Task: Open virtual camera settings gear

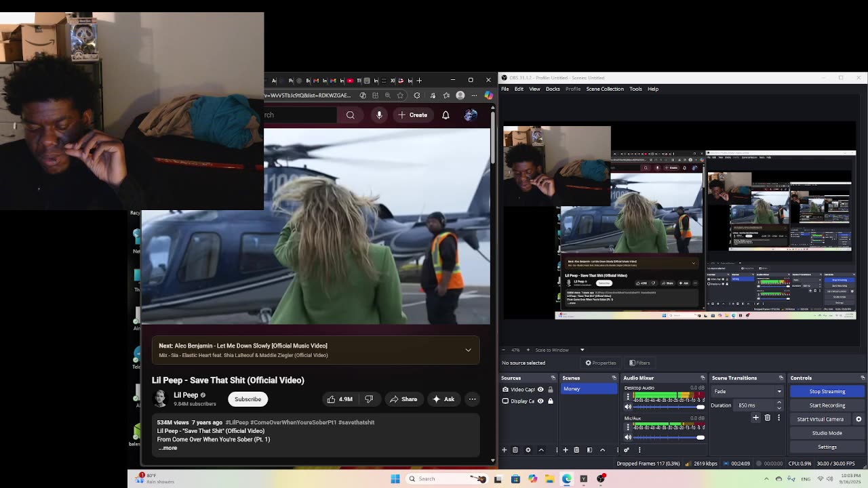Action: (x=859, y=419)
